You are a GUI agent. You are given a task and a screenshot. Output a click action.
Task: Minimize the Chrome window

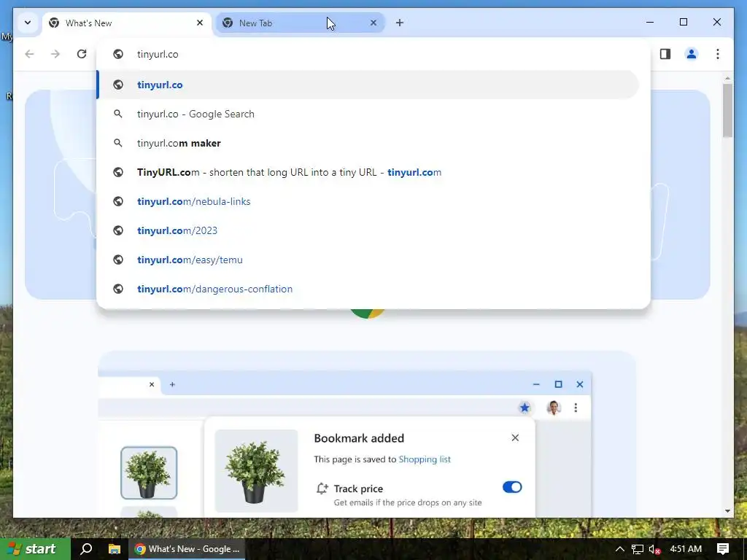(x=650, y=22)
